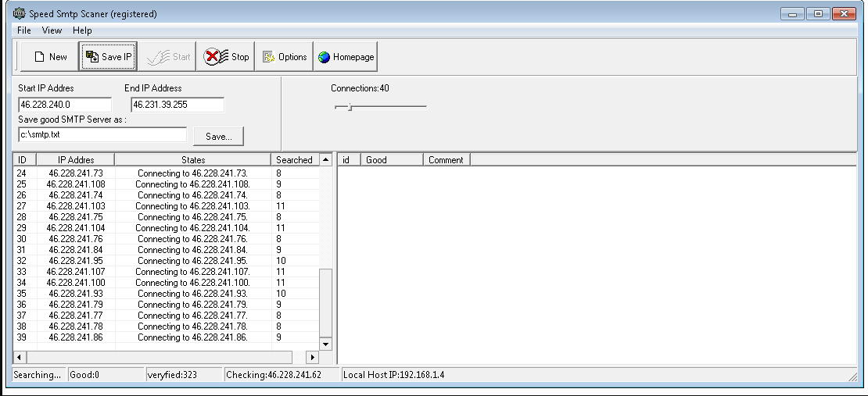
Task: Click the Checking:46.228.241.62 status entry
Action: (x=282, y=375)
